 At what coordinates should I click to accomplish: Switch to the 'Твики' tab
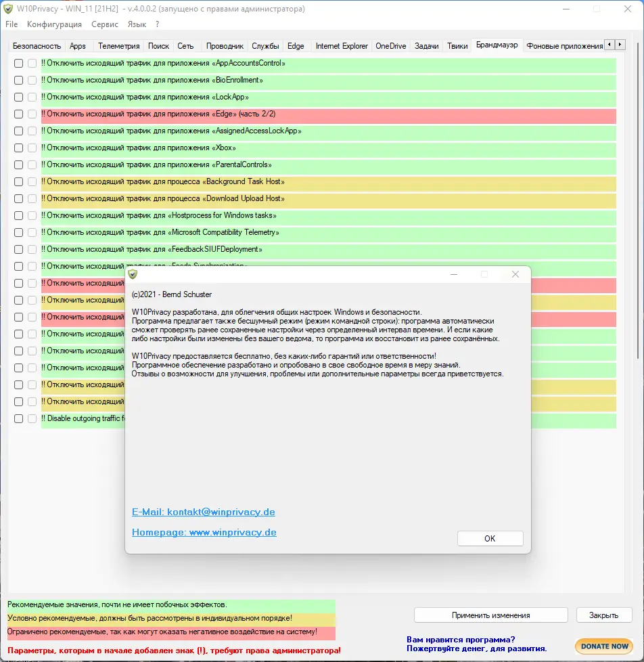tap(457, 46)
